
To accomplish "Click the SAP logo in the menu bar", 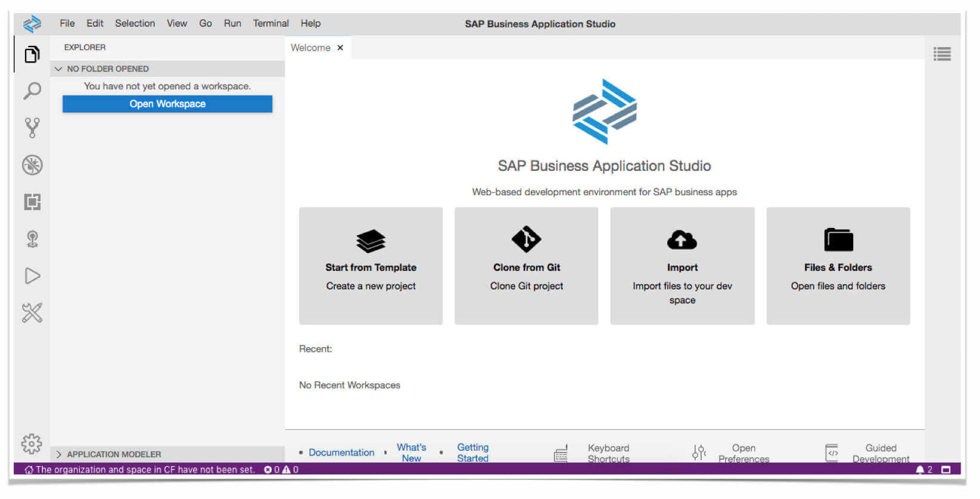I will [32, 24].
